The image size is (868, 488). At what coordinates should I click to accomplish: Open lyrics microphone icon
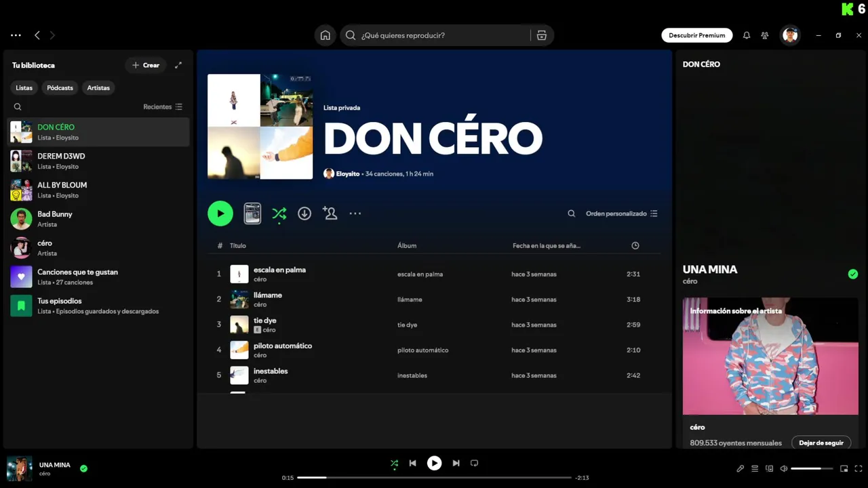(x=741, y=468)
